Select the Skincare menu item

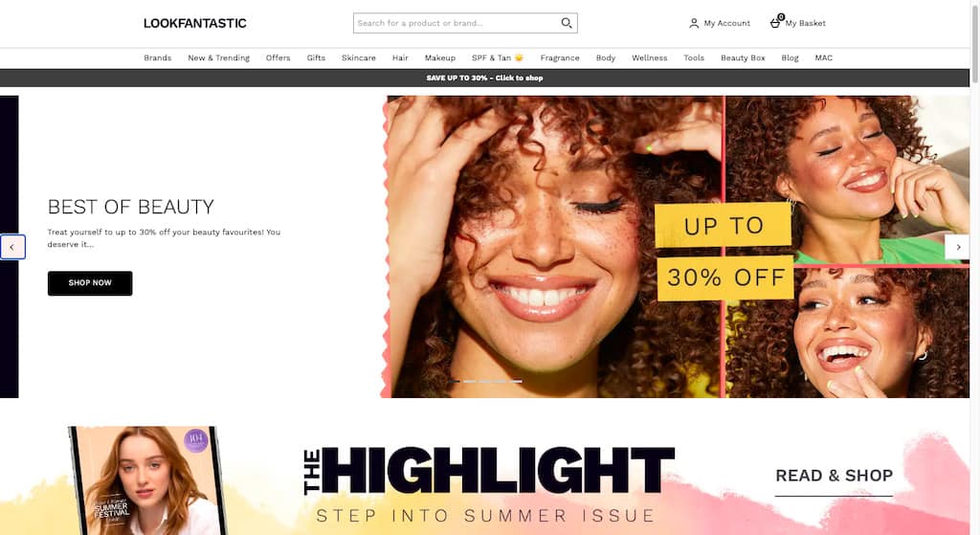[359, 57]
